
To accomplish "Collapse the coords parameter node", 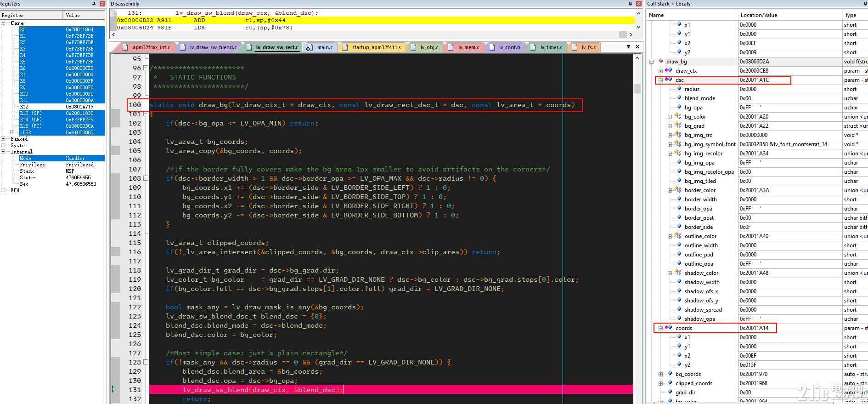I will point(660,328).
